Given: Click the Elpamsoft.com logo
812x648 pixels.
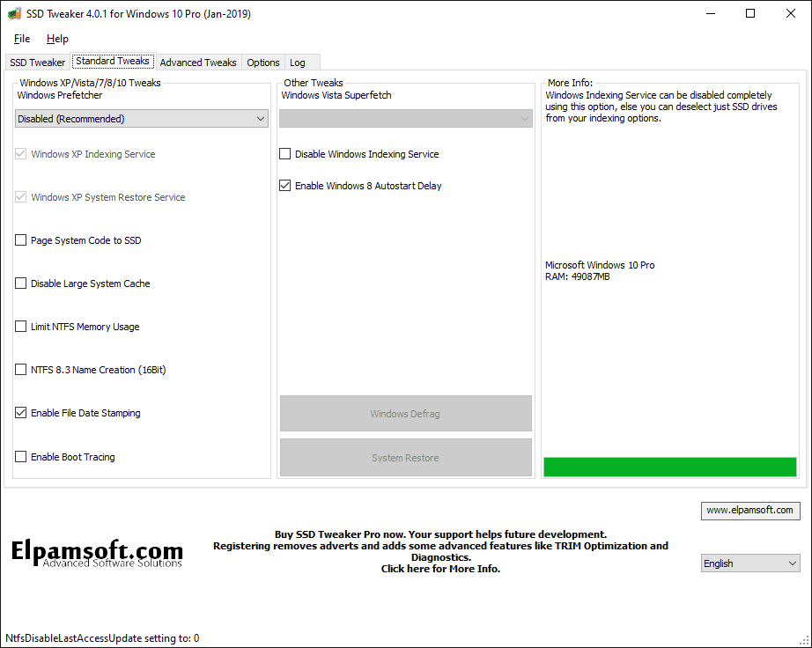Looking at the screenshot, I should 98,553.
